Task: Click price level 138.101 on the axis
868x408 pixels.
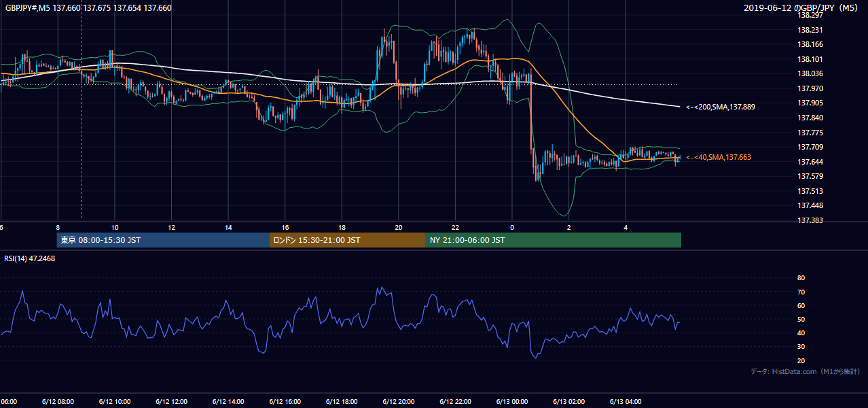Action: pyautogui.click(x=810, y=59)
